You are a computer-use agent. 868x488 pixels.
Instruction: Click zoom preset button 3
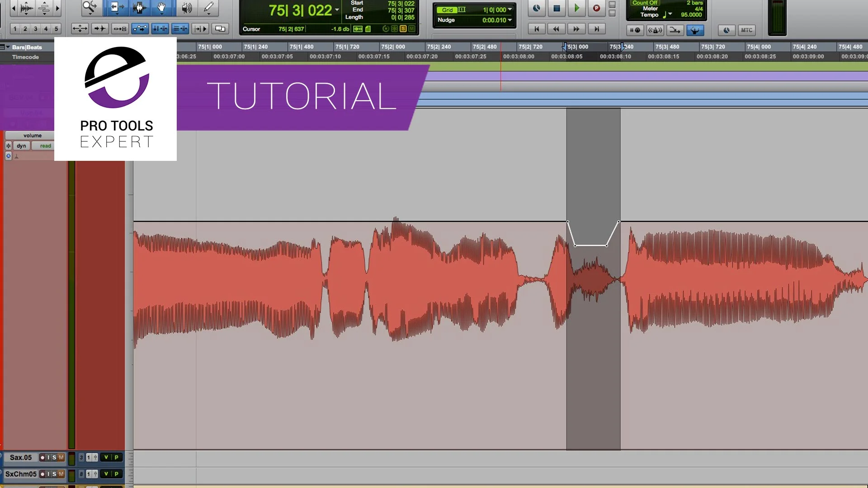(35, 28)
